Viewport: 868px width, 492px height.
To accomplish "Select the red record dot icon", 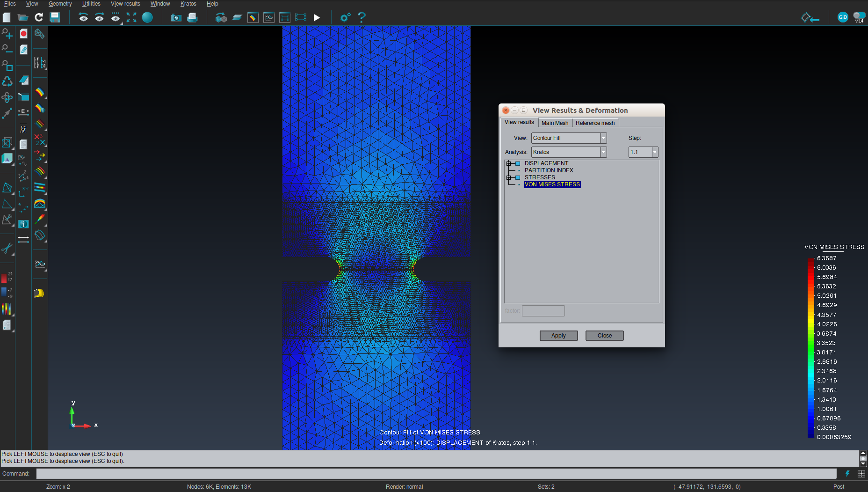I will [x=23, y=34].
